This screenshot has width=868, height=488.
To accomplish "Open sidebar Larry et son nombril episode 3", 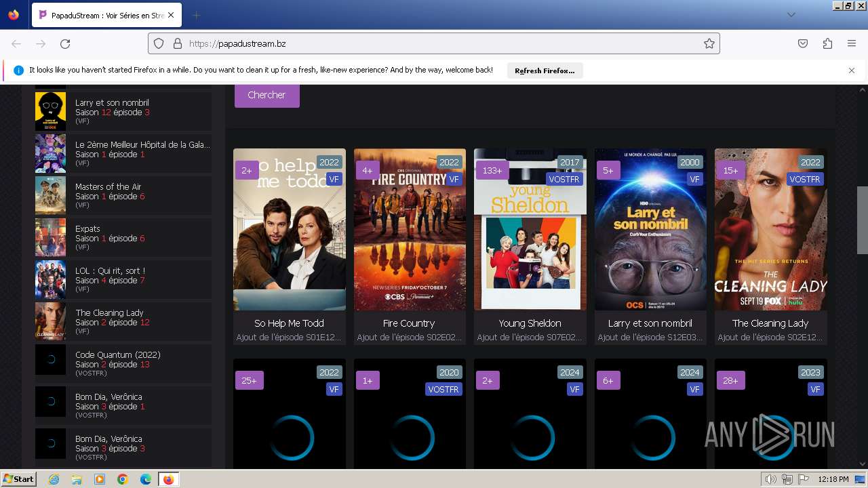I will pyautogui.click(x=123, y=111).
